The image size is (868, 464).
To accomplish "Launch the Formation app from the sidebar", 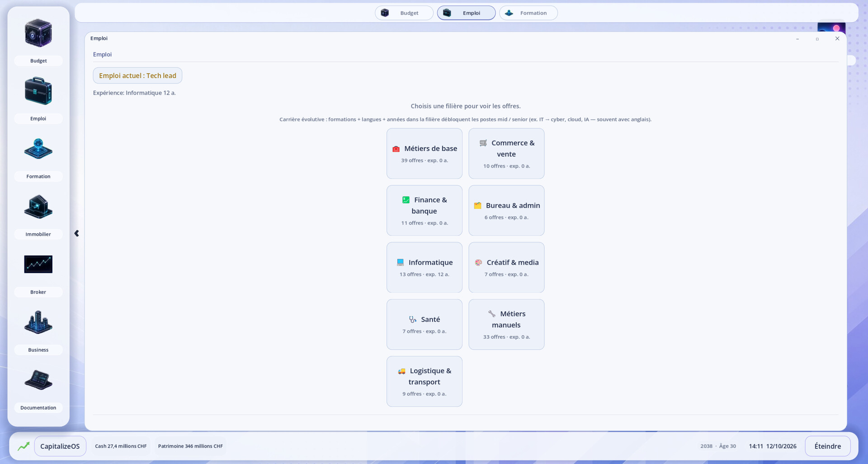I will pos(38,157).
